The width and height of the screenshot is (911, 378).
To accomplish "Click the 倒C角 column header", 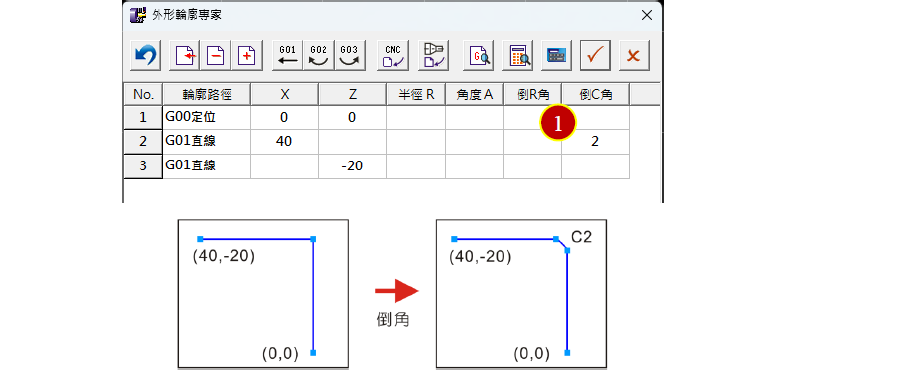I will (596, 94).
